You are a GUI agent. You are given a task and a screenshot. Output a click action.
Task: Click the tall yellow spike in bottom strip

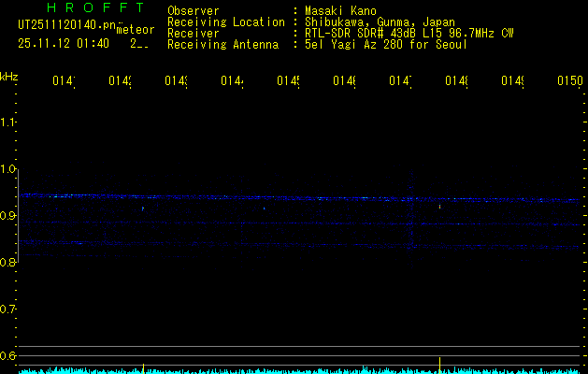tap(439, 364)
